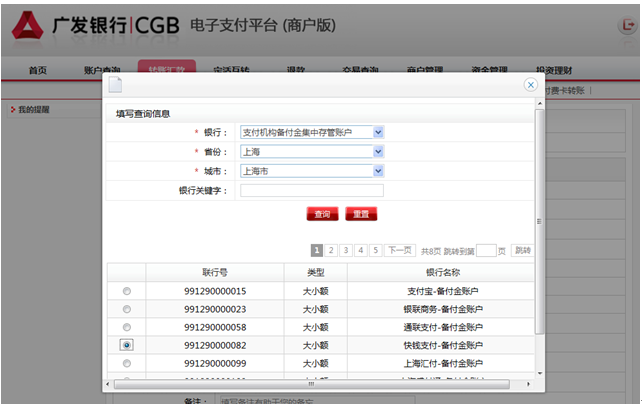Open the 首页 tab
642x407 pixels.
pyautogui.click(x=38, y=70)
